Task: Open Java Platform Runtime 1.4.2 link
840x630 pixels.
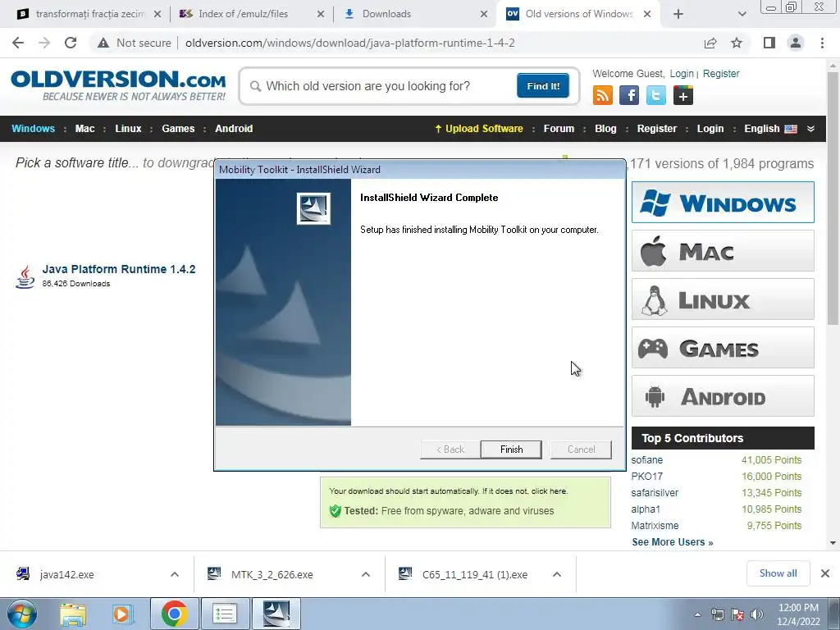Action: click(118, 269)
